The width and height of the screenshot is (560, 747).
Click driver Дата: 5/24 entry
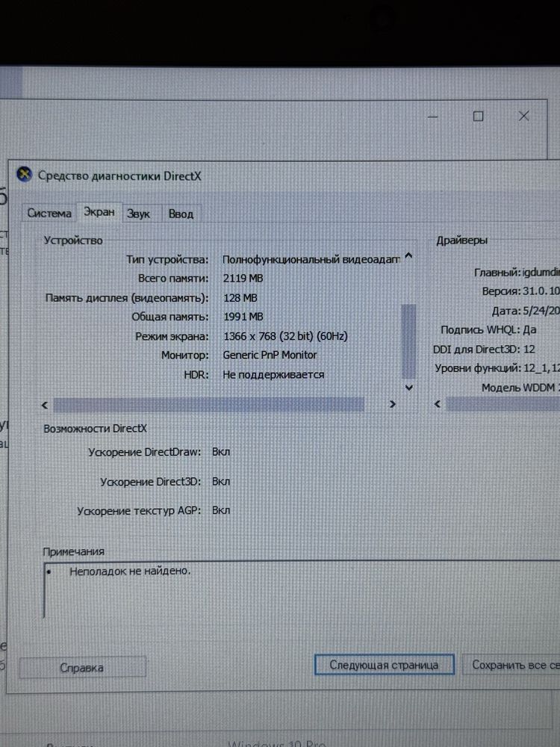(525, 311)
